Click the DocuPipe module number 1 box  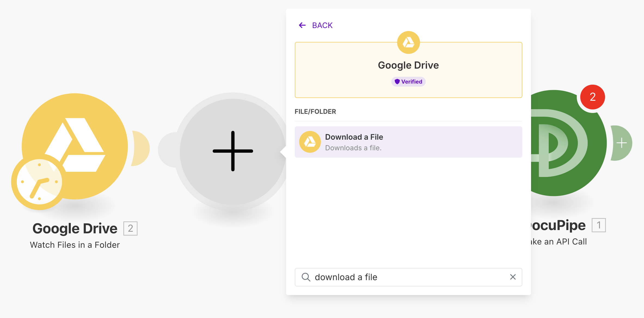pyautogui.click(x=599, y=225)
